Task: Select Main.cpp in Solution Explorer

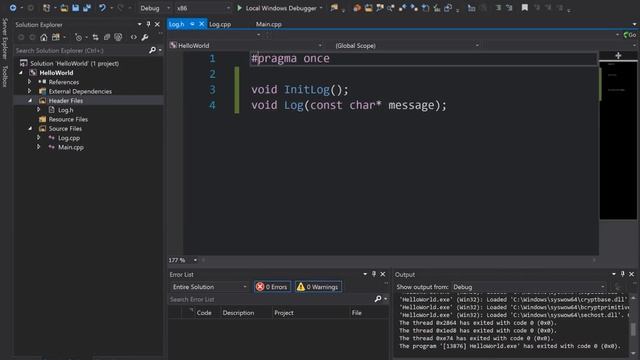Action: tap(71, 147)
